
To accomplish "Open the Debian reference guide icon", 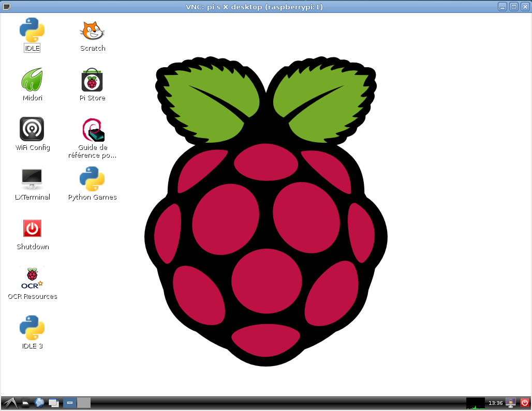I will (x=93, y=130).
